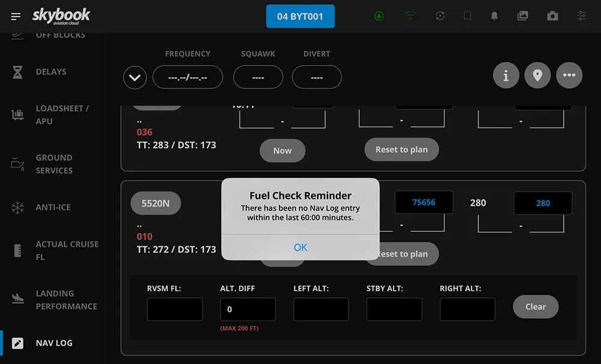
Task: Open the sync/refresh icon in top bar
Action: [x=440, y=16]
